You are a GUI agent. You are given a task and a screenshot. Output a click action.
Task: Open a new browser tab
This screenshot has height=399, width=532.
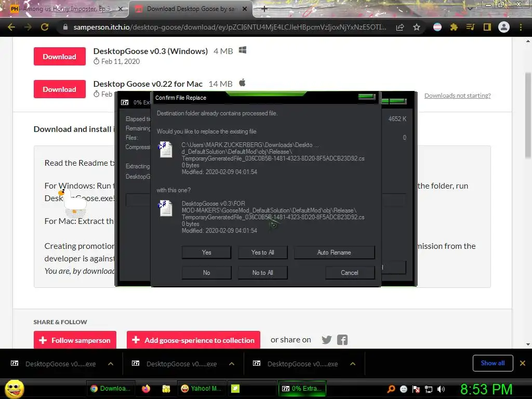(x=264, y=9)
